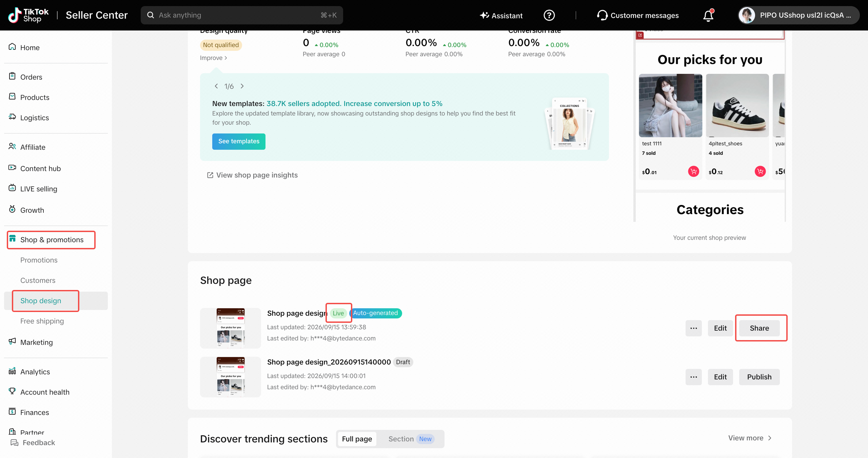Select Shop design menu item
Image resolution: width=868 pixels, height=458 pixels.
pos(56,301)
